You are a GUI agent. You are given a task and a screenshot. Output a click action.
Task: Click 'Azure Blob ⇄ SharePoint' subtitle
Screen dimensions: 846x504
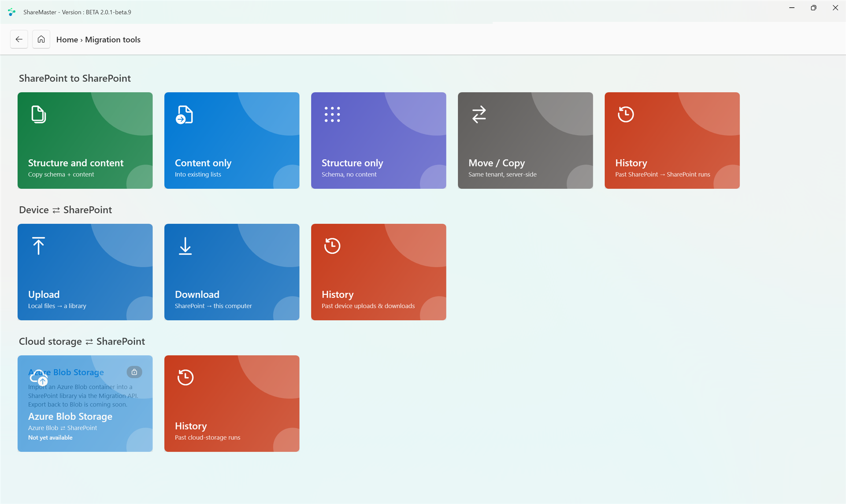[x=63, y=428]
